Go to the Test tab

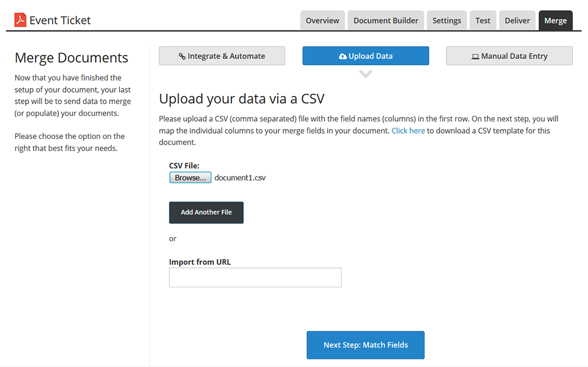coord(482,21)
